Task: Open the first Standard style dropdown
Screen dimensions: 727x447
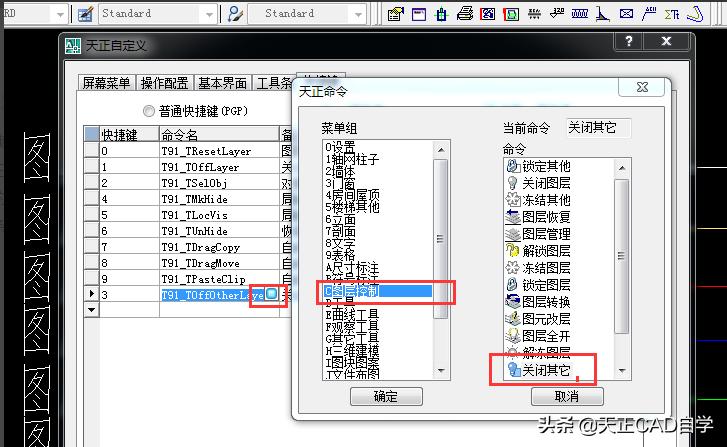Action: (x=209, y=14)
